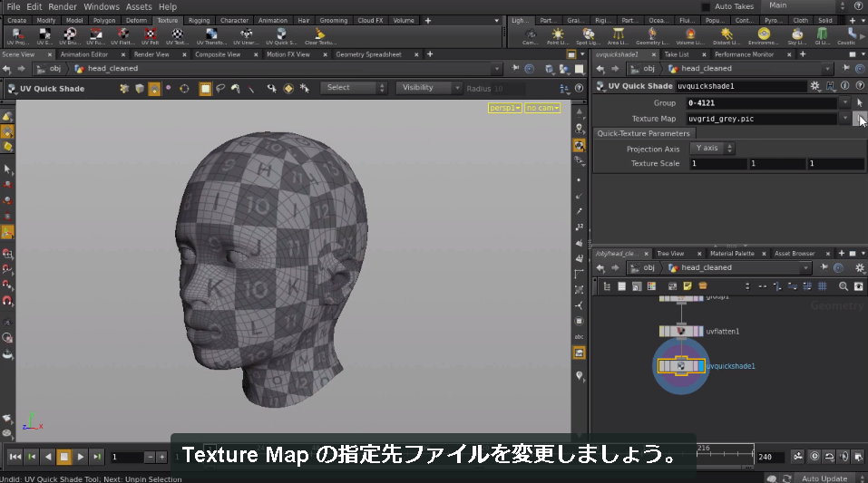
Task: Open the Visibility dropdown menu
Action: 428,88
